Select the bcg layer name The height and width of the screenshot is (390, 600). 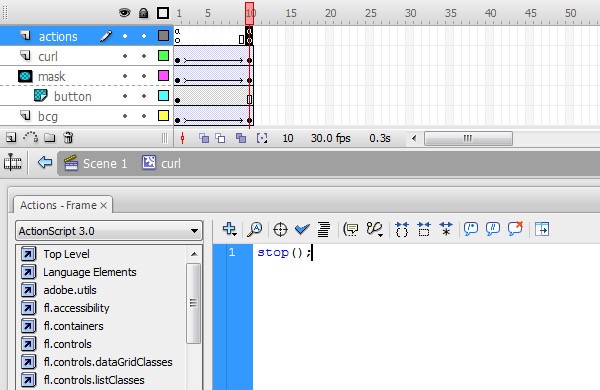[x=48, y=116]
